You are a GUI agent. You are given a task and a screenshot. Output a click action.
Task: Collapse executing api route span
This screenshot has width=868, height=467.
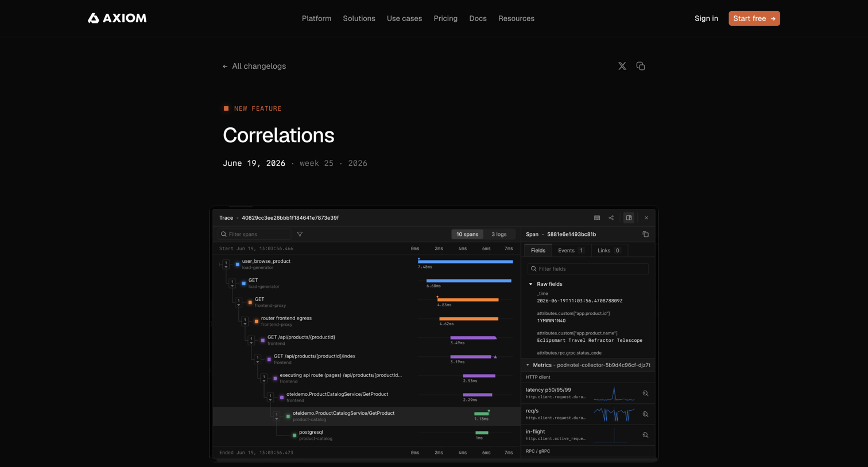264,379
